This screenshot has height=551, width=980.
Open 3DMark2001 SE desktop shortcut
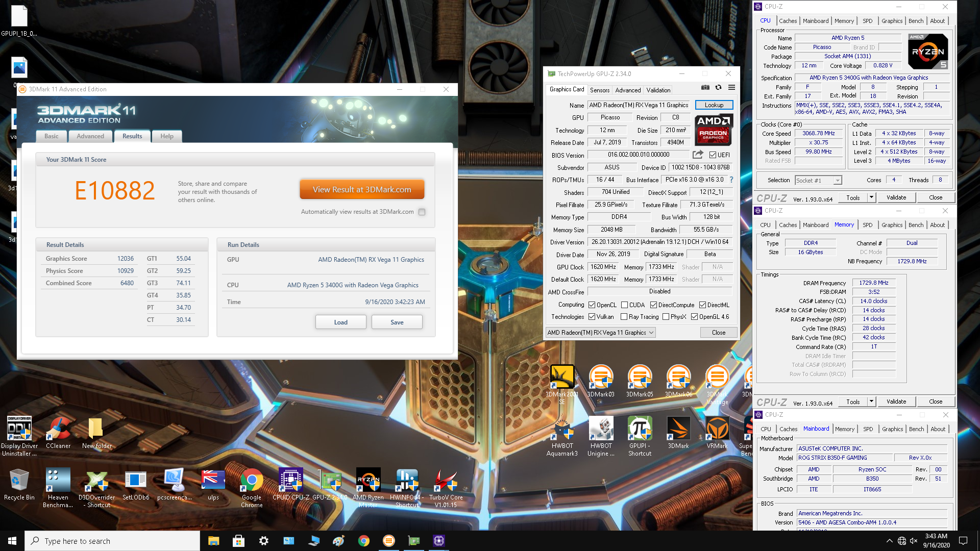[x=562, y=385]
